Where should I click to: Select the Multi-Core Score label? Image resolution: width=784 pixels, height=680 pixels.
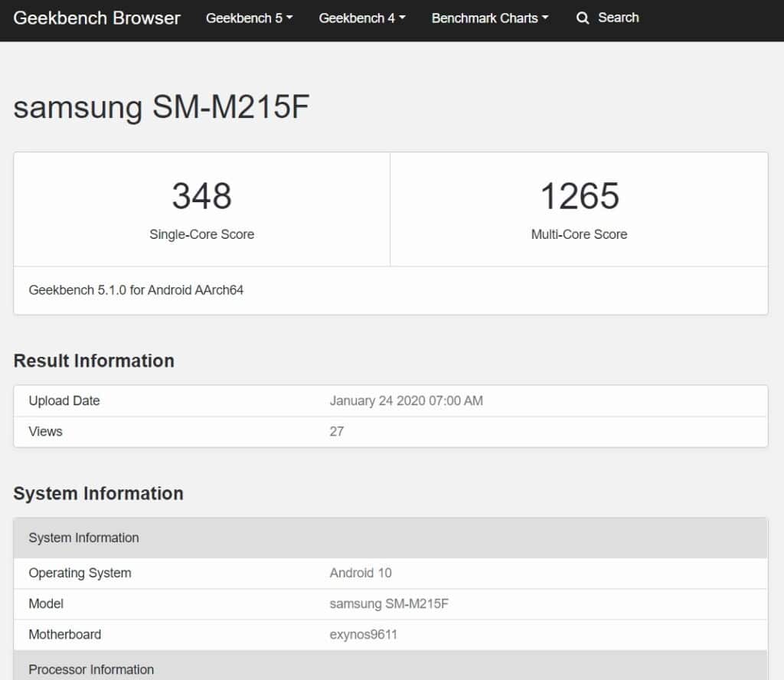(579, 234)
